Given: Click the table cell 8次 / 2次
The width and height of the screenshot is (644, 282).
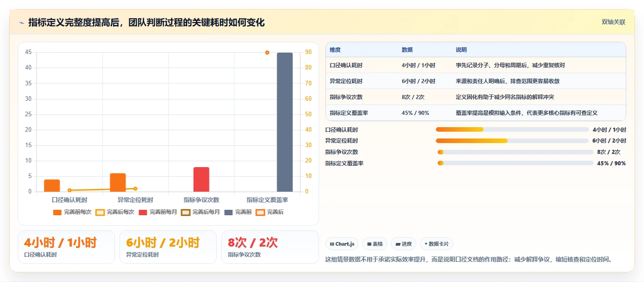Looking at the screenshot, I should coord(413,97).
